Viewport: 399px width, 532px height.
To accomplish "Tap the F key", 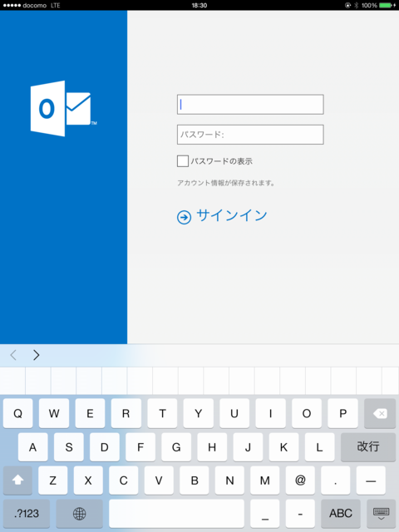I will coord(140,447).
